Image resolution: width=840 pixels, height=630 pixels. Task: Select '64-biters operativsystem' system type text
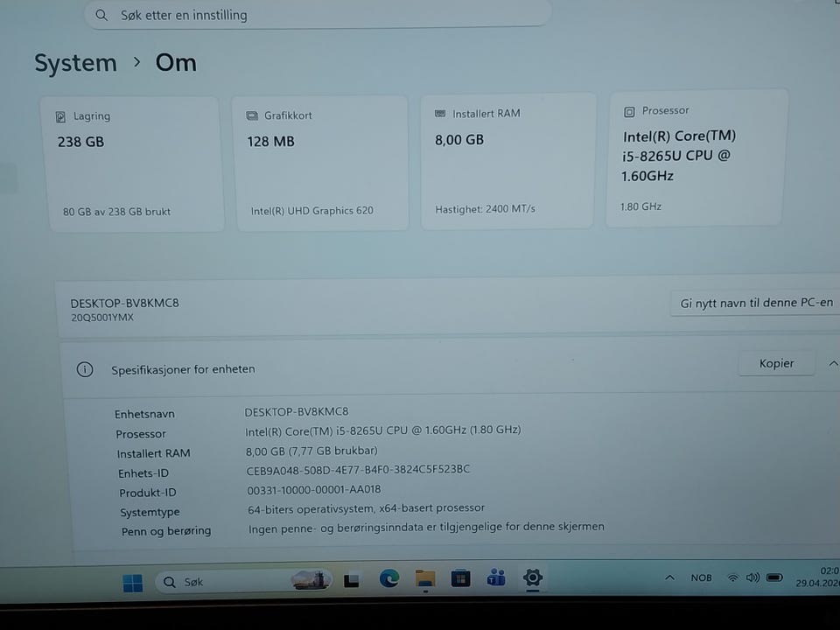366,508
